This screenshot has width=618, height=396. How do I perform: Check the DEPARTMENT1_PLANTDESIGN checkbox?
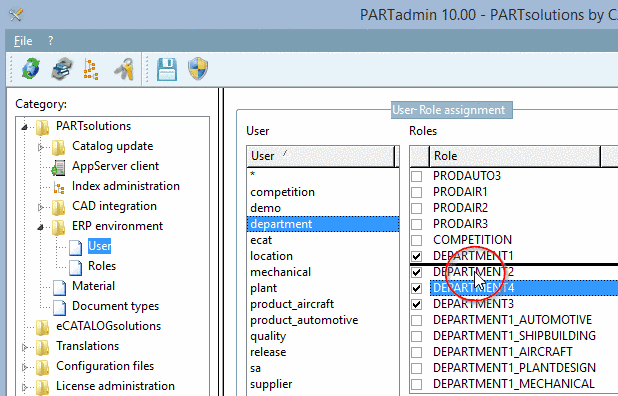click(417, 368)
